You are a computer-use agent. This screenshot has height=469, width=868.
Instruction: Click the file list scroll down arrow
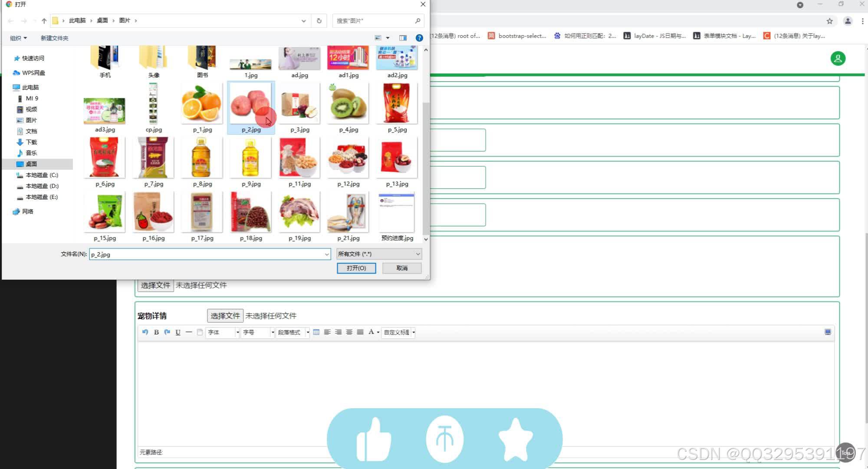(x=426, y=239)
